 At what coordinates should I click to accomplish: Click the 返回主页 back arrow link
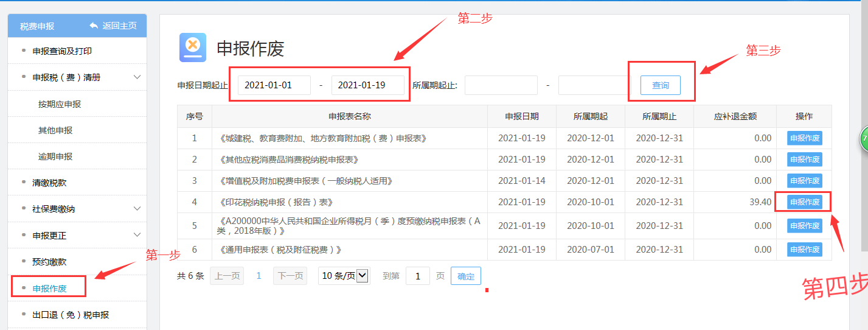(113, 26)
